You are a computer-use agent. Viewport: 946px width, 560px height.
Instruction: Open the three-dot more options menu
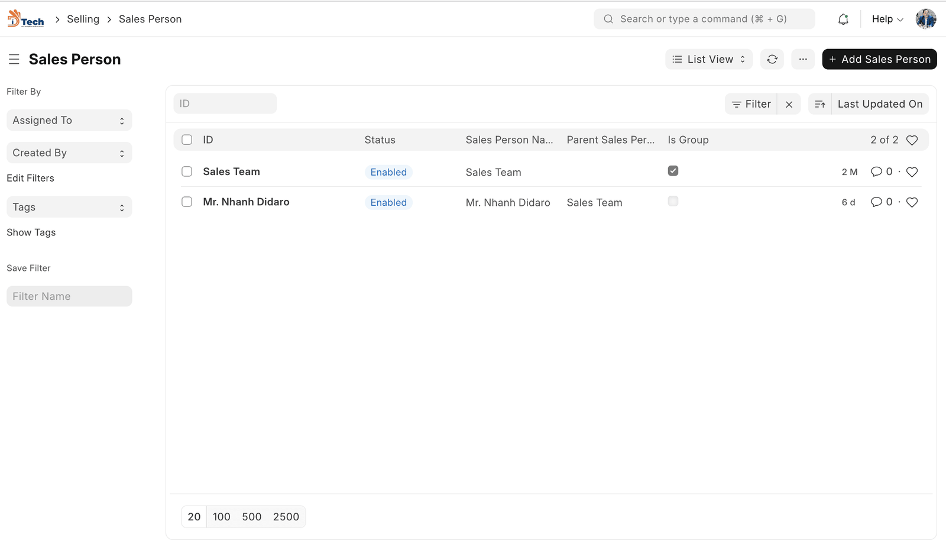[803, 59]
